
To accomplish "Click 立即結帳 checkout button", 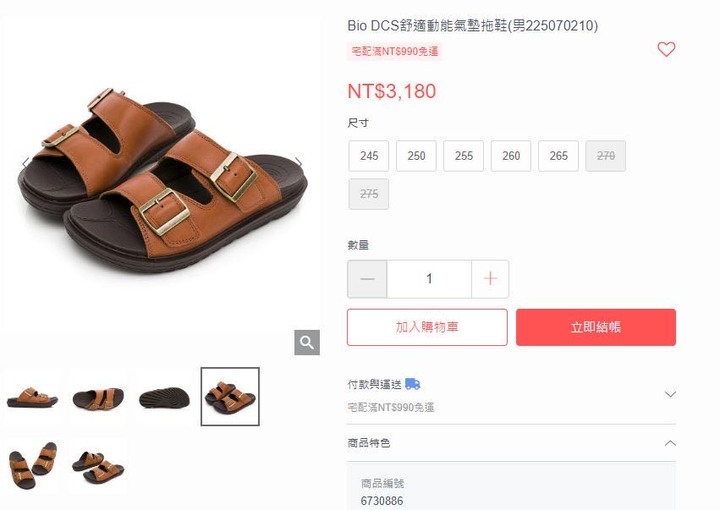I will (596, 327).
